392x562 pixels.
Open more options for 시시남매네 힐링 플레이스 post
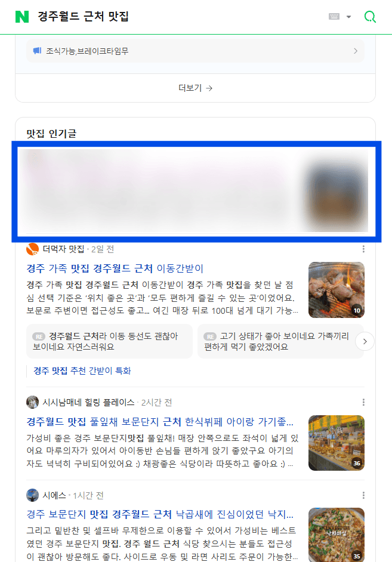(363, 402)
